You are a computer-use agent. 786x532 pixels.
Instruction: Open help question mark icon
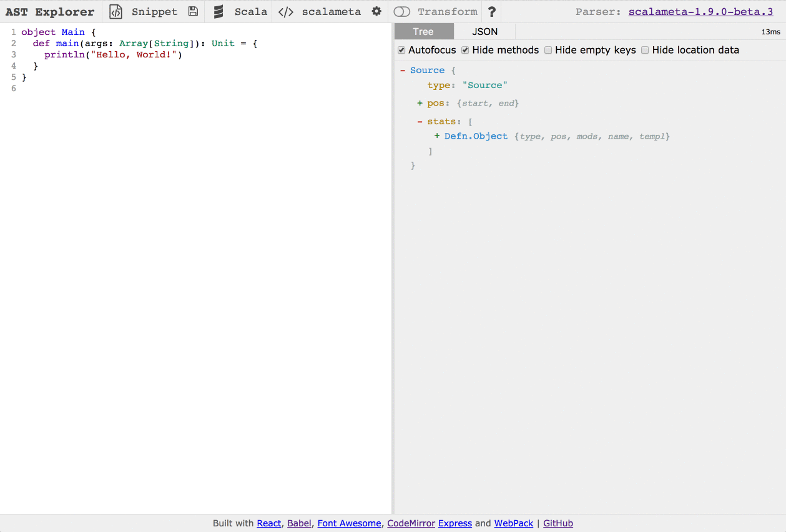492,11
